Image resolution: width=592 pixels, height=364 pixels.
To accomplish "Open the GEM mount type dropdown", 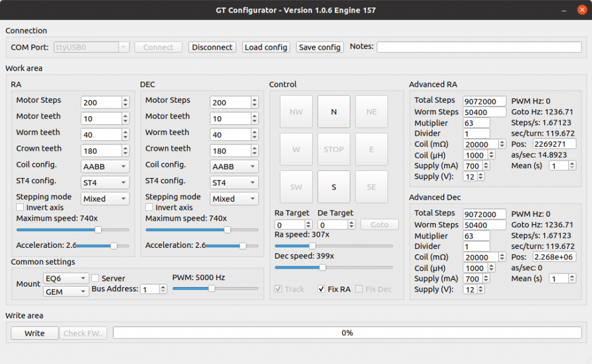I will coord(66,292).
